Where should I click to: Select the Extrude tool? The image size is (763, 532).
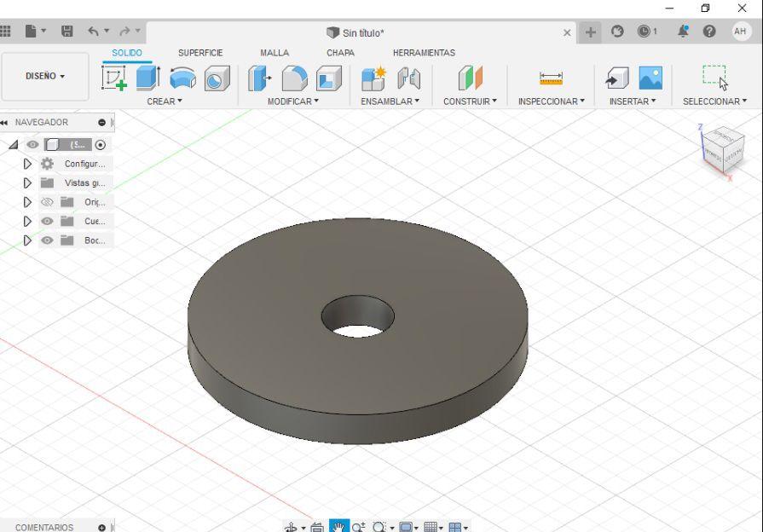148,78
